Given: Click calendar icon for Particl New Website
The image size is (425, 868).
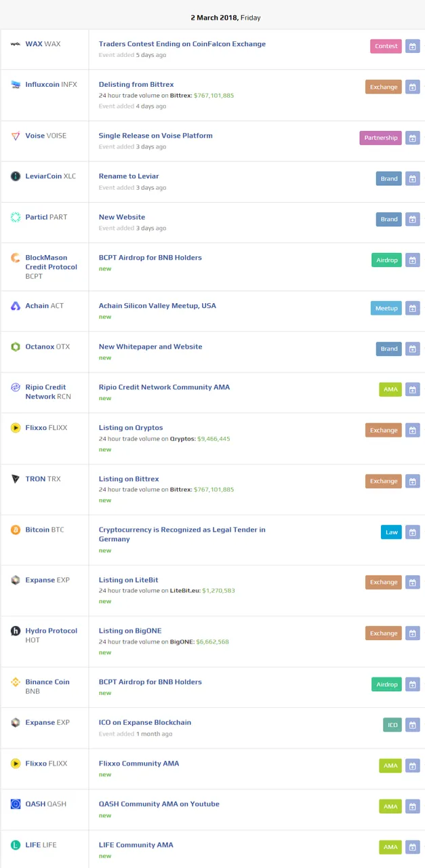Looking at the screenshot, I should (412, 219).
